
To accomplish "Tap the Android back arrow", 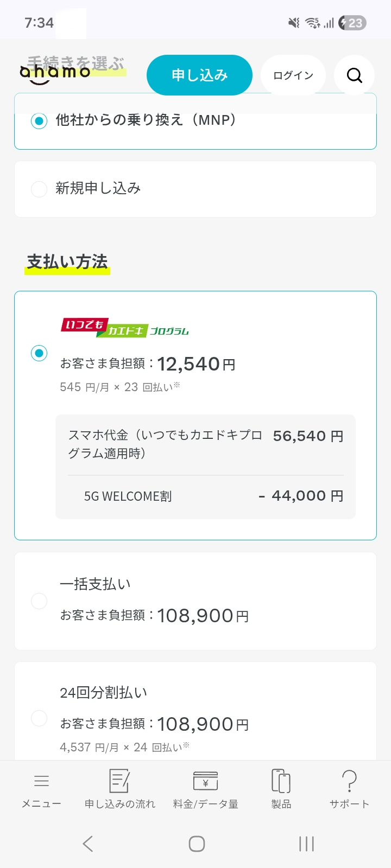I will (x=88, y=844).
